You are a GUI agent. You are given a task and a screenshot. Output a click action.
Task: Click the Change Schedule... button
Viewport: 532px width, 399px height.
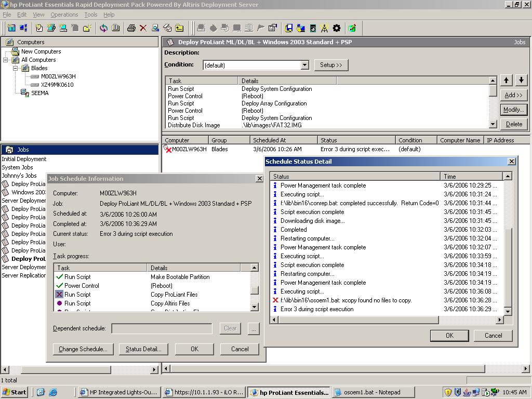click(83, 349)
